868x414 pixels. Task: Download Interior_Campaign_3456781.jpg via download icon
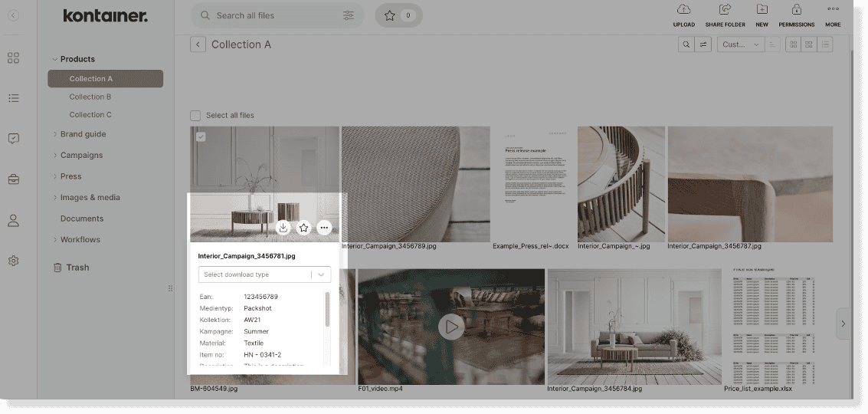[x=283, y=227]
